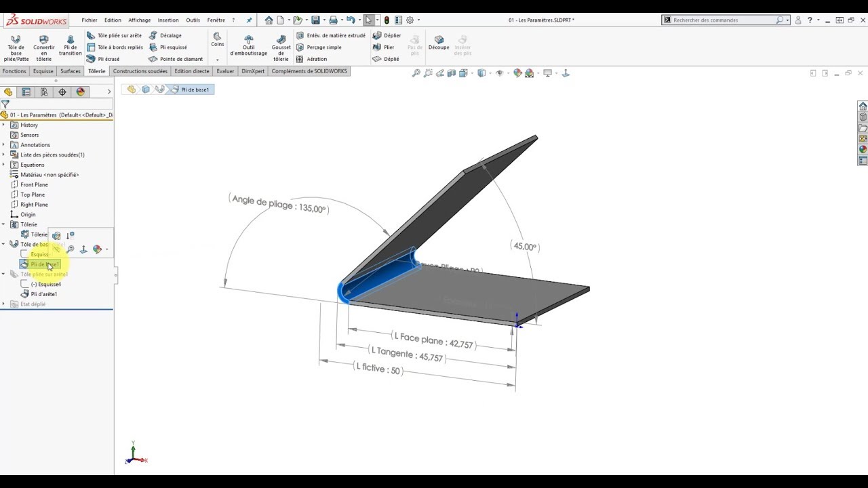Viewport: 868px width, 488px height.
Task: Toggle the Déplié flatten tool
Action: coord(386,59)
